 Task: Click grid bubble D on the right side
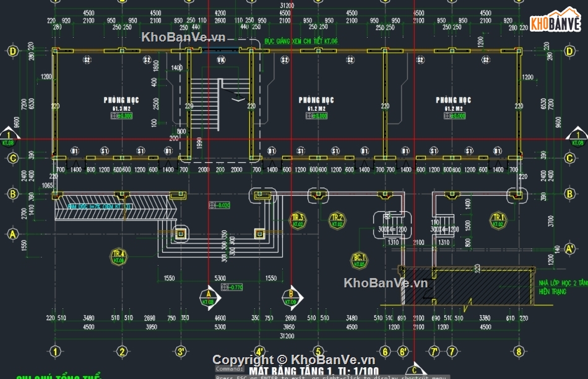[569, 51]
